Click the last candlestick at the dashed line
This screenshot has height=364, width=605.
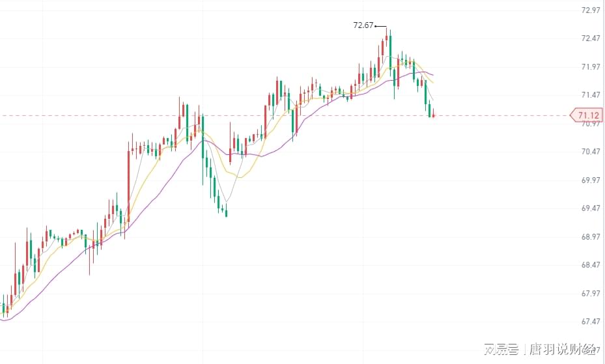coord(433,115)
